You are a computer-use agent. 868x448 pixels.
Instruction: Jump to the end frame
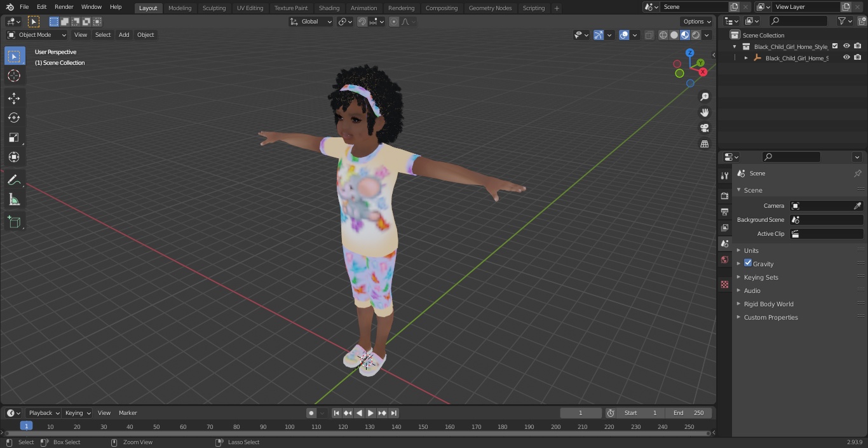(x=394, y=413)
